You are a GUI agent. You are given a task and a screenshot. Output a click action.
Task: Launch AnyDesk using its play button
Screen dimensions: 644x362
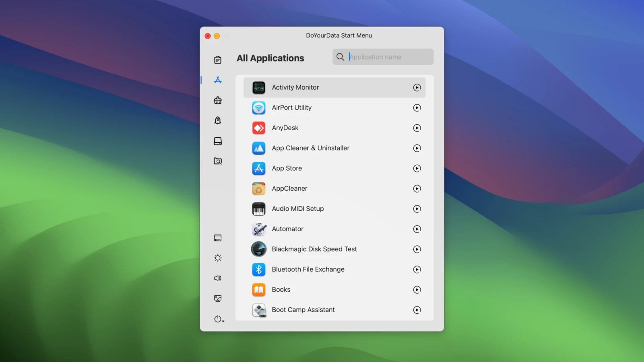point(417,128)
